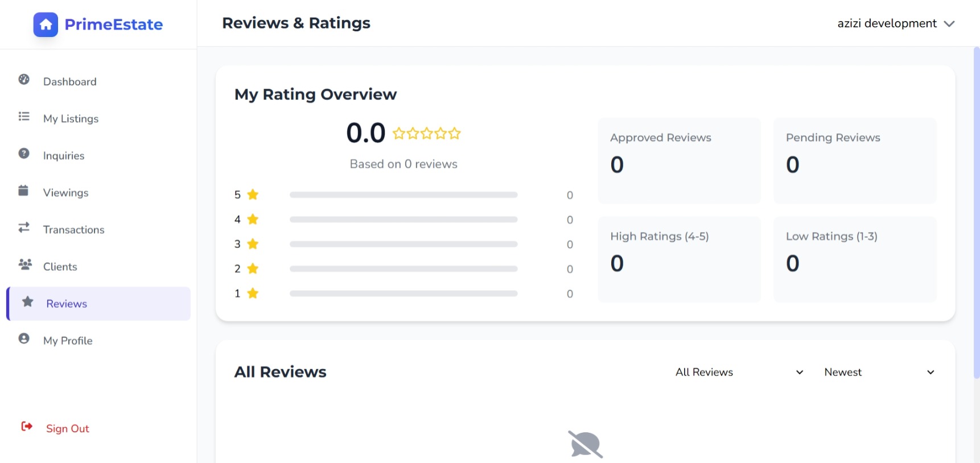
Task: Click the Clients people icon
Action: click(25, 264)
